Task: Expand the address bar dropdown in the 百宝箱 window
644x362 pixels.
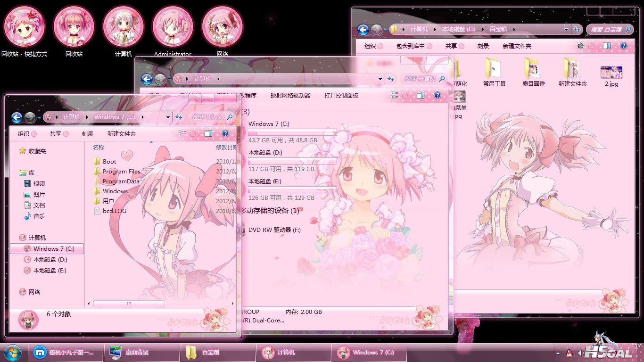Action: [567, 30]
